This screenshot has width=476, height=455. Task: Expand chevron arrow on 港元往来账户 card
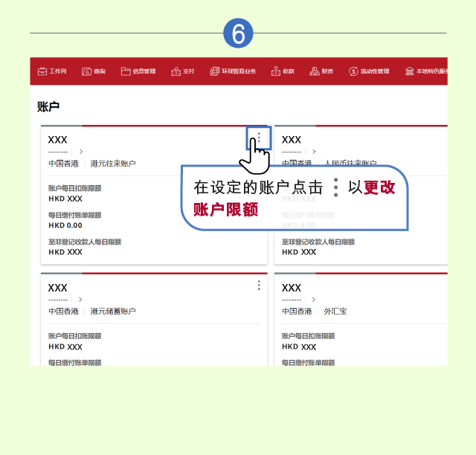pos(81,152)
